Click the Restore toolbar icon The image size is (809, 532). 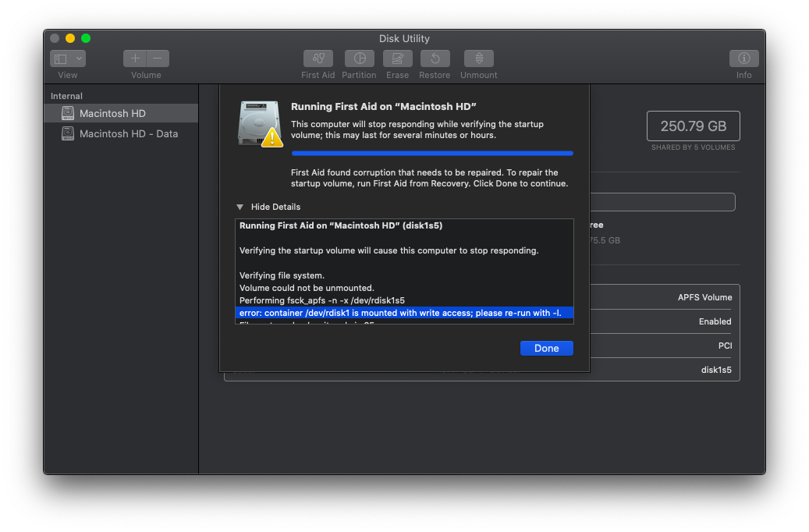[x=435, y=59]
